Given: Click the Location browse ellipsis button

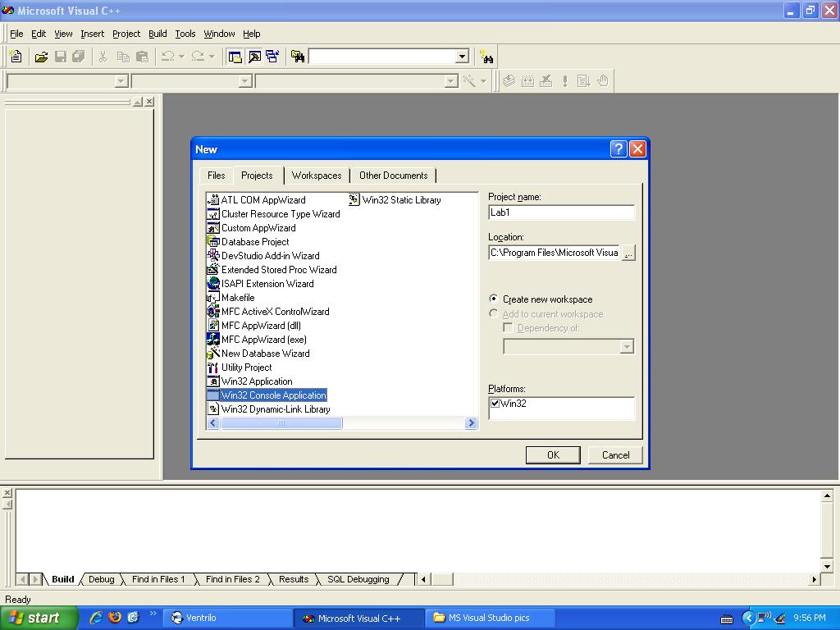Looking at the screenshot, I should (628, 253).
